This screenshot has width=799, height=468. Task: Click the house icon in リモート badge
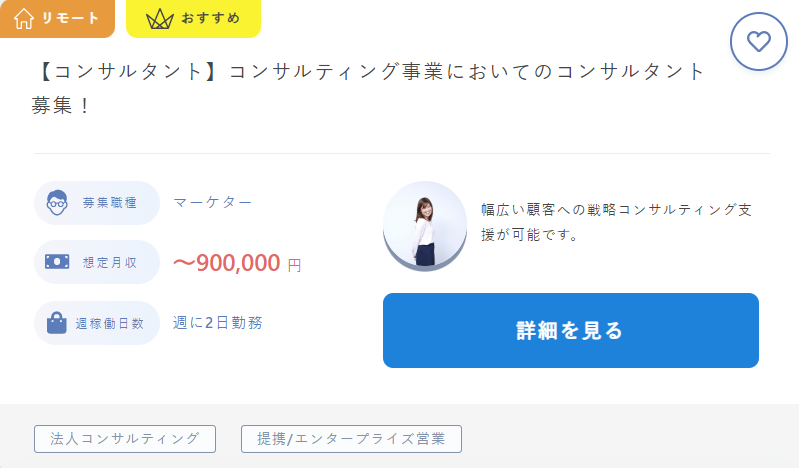(x=24, y=19)
